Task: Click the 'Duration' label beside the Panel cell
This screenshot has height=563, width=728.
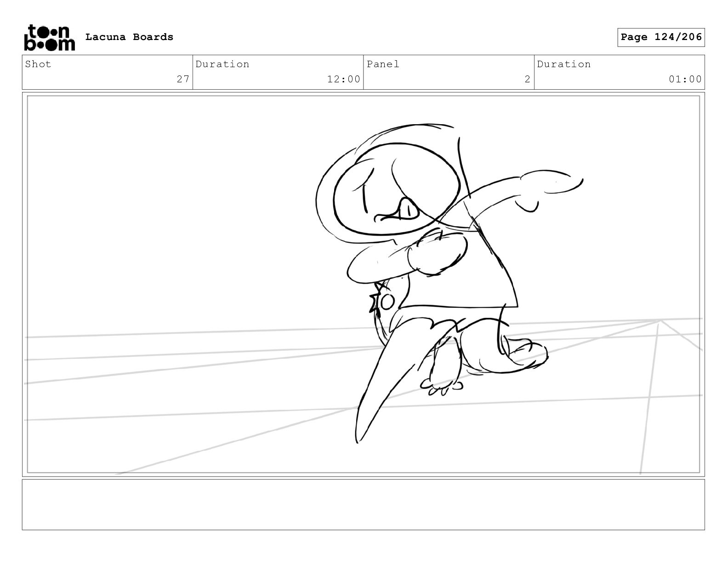Action: click(x=564, y=64)
